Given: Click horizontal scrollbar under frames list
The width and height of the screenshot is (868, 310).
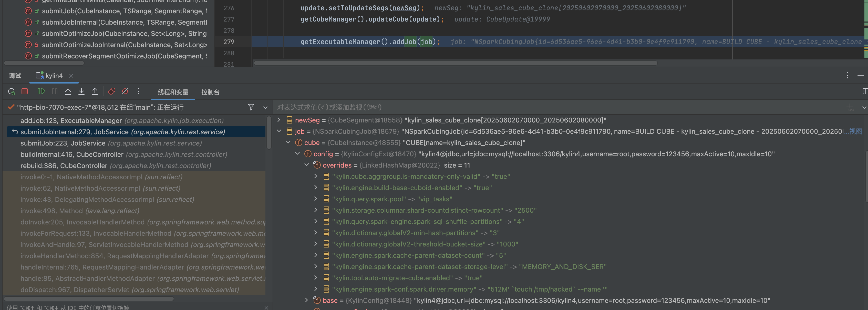Looking at the screenshot, I should (89, 298).
